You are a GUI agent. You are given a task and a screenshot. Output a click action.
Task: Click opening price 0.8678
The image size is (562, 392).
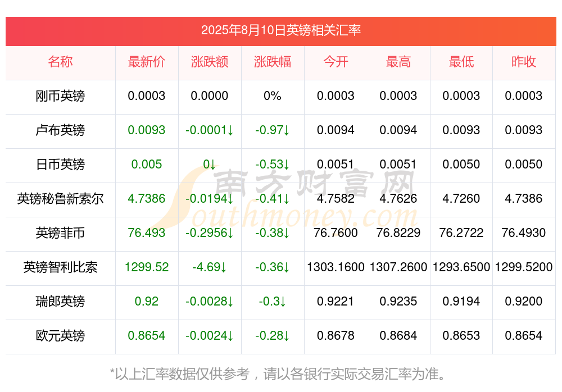(336, 336)
